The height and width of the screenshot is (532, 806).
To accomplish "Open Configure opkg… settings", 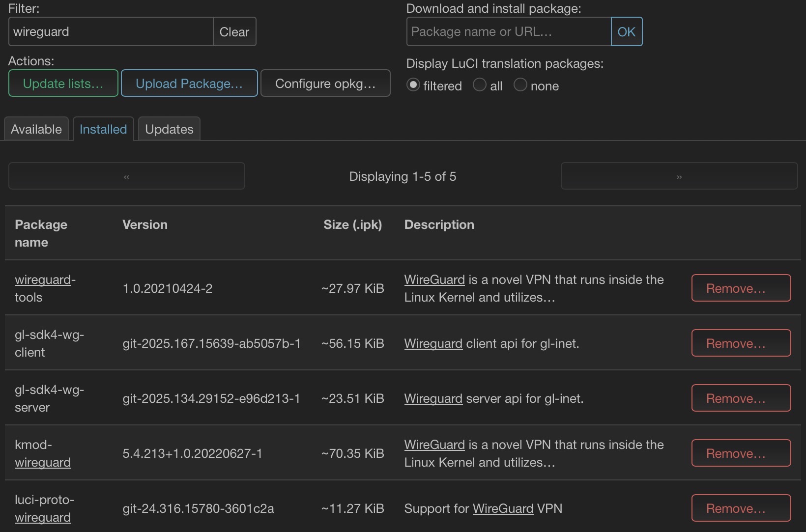I will point(325,83).
